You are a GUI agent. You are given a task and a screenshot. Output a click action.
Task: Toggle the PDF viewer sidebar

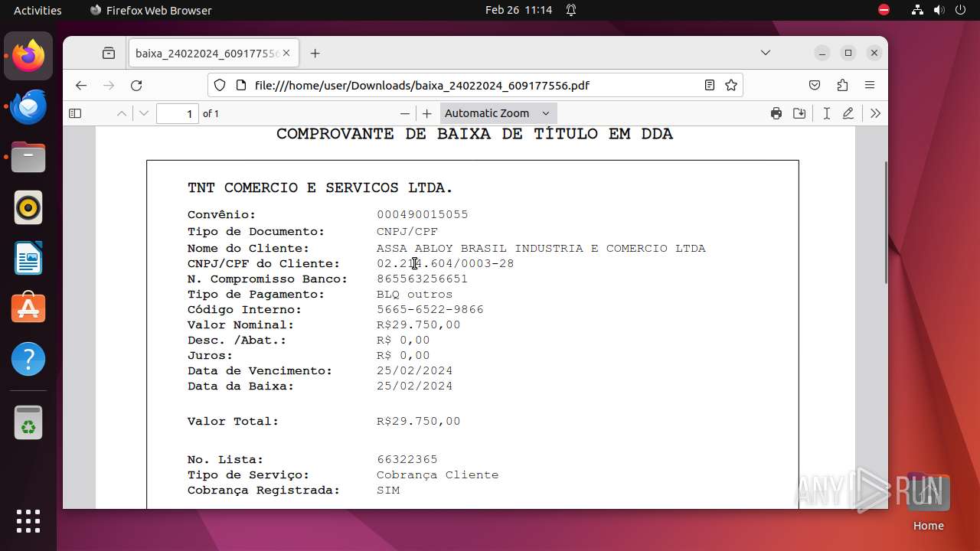click(75, 113)
